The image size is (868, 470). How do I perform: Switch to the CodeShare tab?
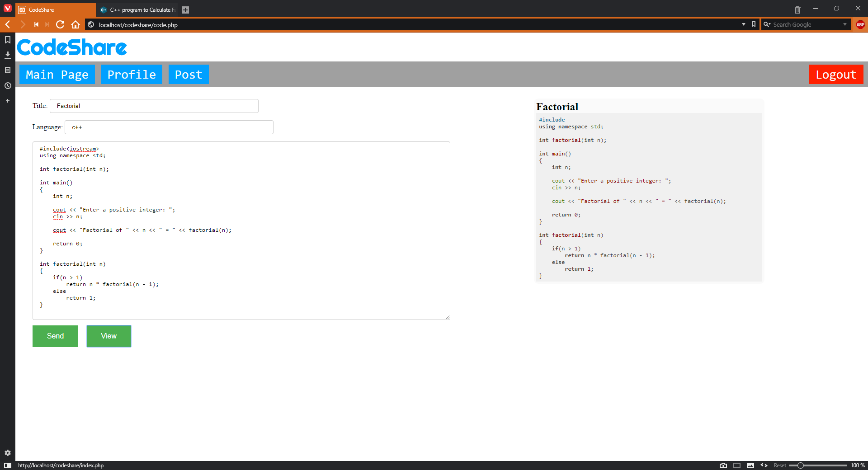(56, 10)
